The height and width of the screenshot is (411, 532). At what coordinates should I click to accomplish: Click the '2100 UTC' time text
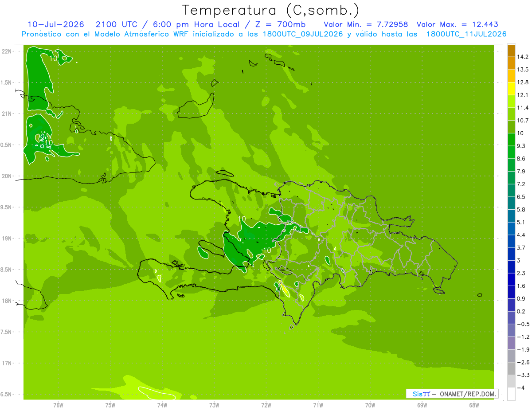point(118,24)
